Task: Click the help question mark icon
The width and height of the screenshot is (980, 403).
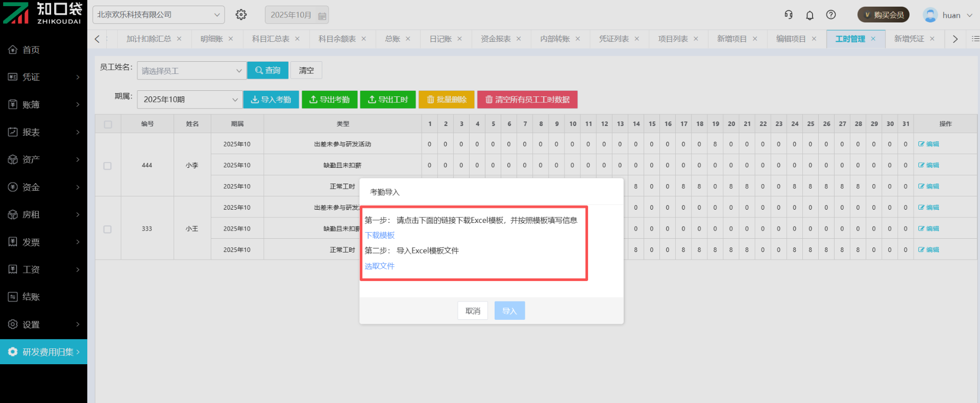Action: point(831,15)
